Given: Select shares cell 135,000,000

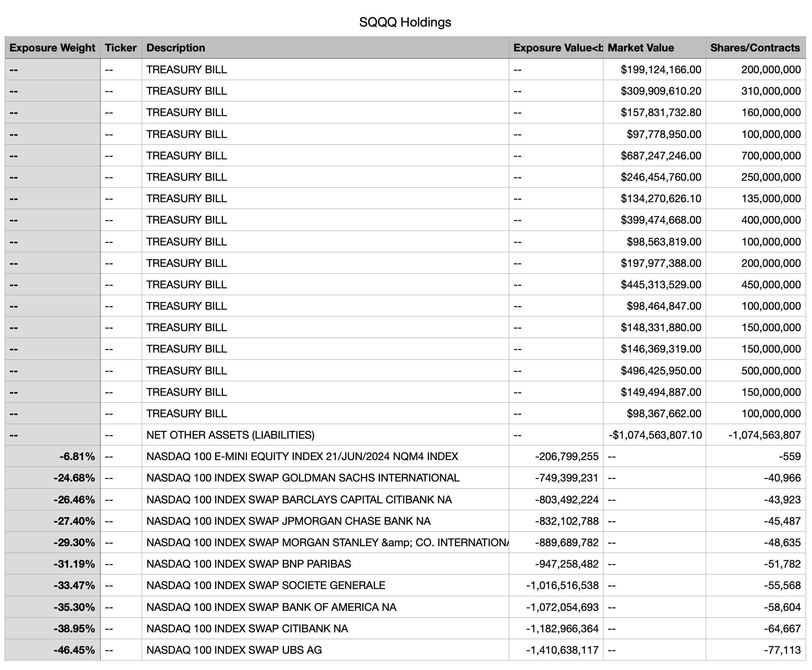Looking at the screenshot, I should [755, 198].
